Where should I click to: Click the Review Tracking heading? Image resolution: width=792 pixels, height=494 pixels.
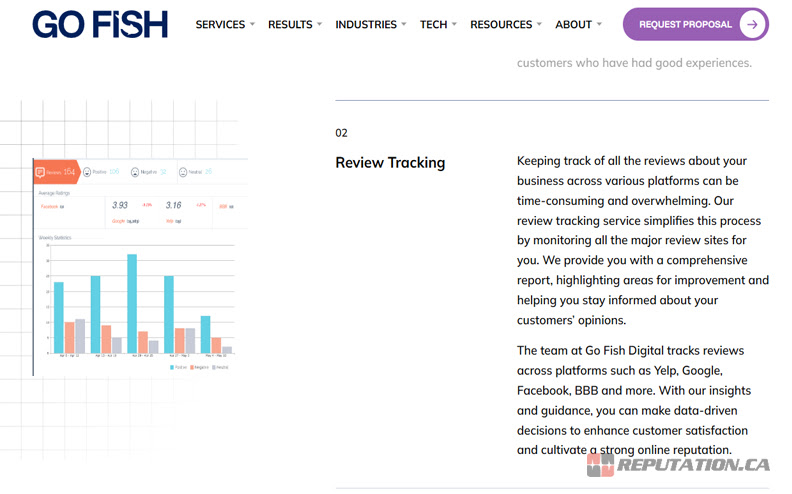pos(390,162)
